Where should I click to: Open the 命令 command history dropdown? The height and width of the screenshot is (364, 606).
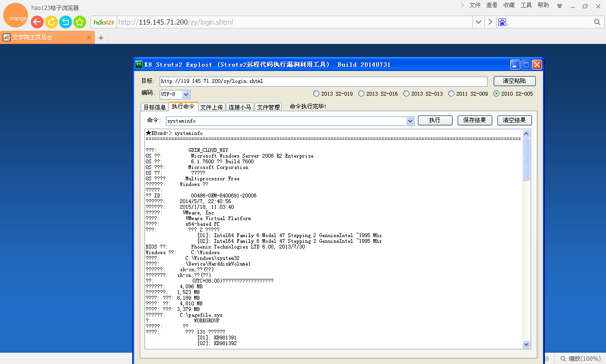coord(410,121)
